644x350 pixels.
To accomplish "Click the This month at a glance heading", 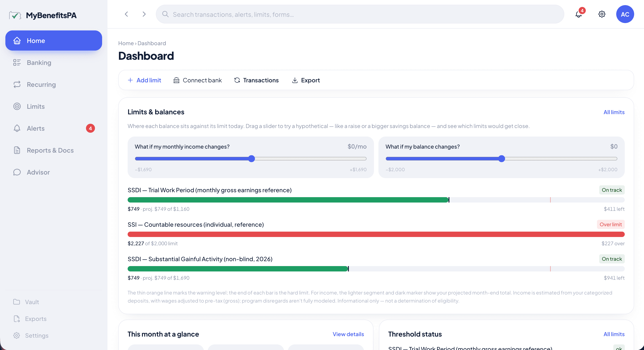I will click(163, 334).
